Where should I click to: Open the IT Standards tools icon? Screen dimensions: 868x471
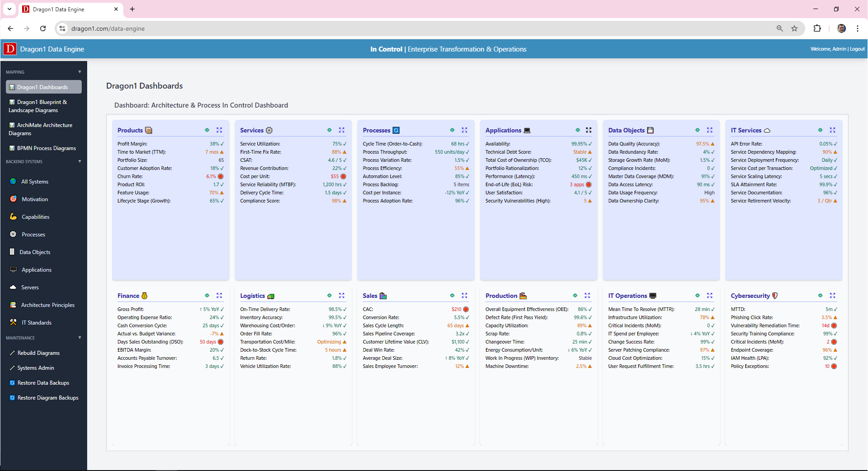14,322
